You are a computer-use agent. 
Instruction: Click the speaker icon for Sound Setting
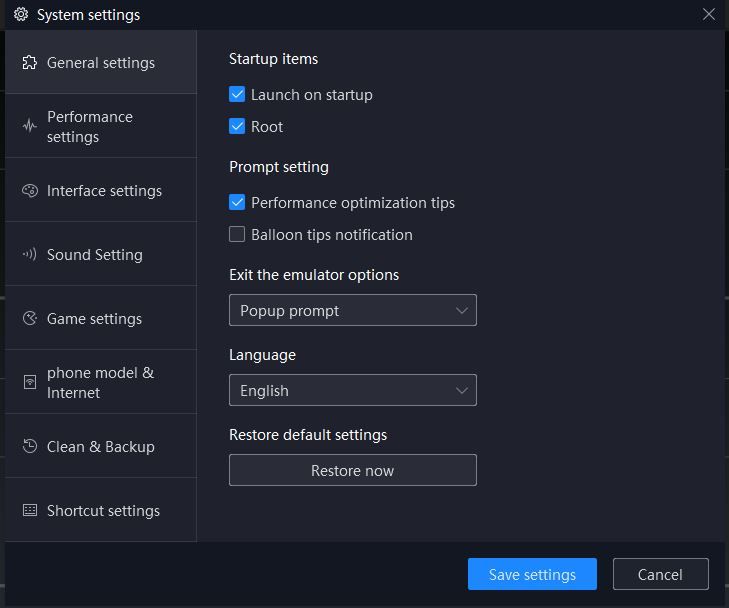(x=30, y=255)
